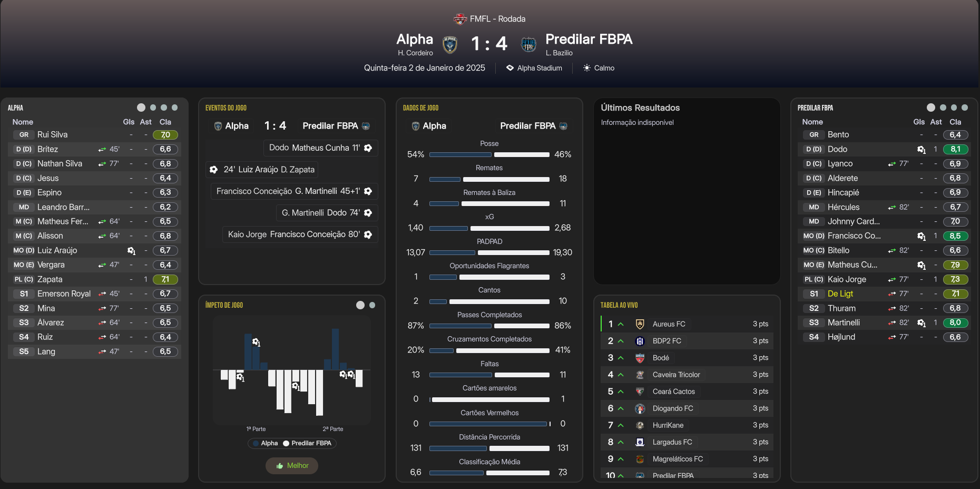Click goal icon beside Dodo's 11' goal
Viewport: 980px width, 489px height.
click(x=368, y=148)
